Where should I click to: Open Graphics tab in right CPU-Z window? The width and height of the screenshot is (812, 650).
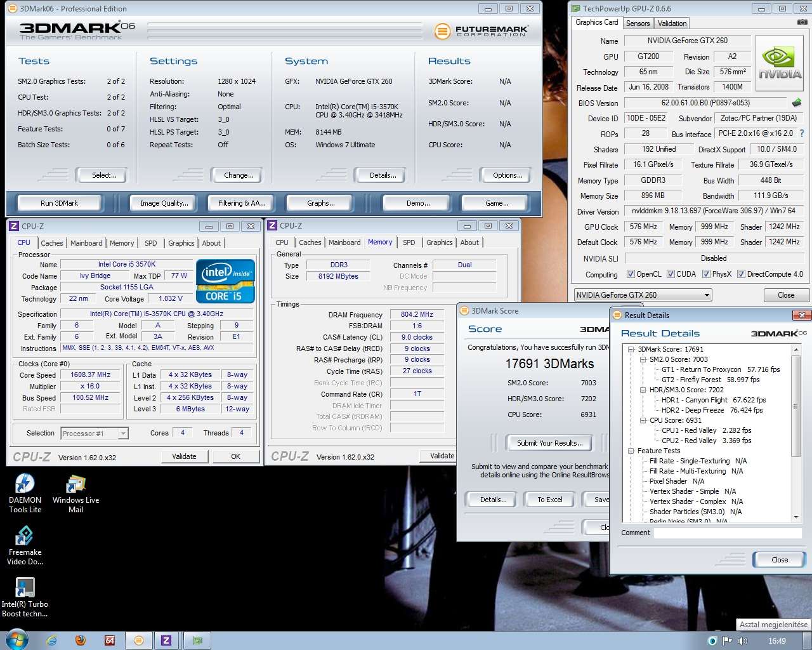(440, 242)
